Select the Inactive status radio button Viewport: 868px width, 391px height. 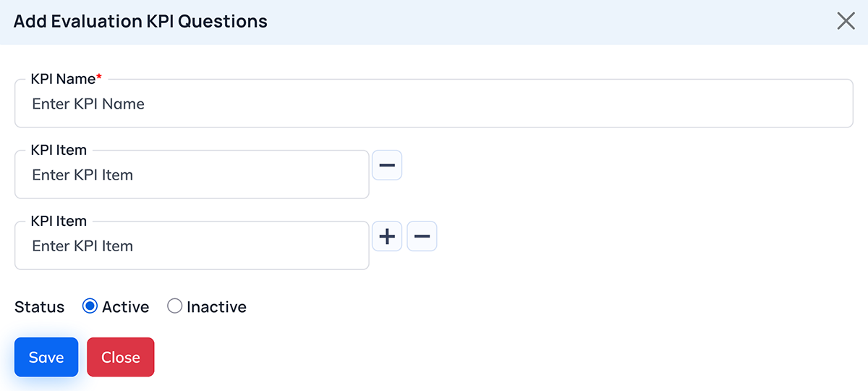[x=174, y=306]
